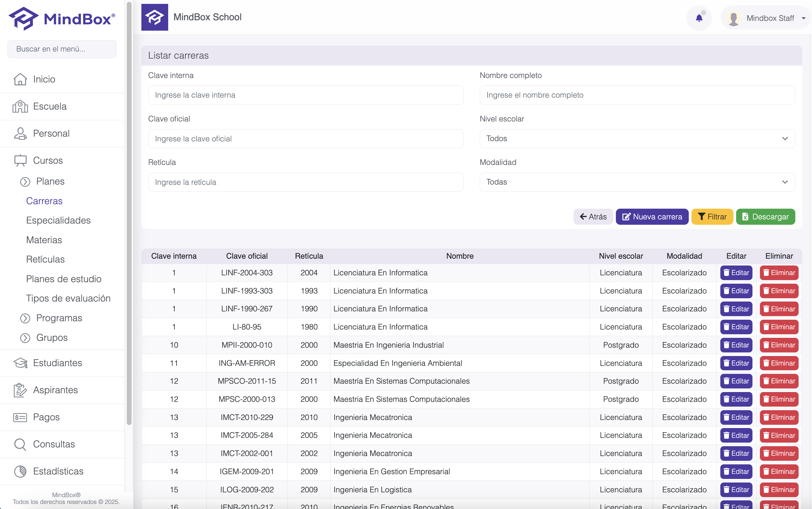
Task: Open Especialidades in the sidebar
Action: pyautogui.click(x=58, y=220)
